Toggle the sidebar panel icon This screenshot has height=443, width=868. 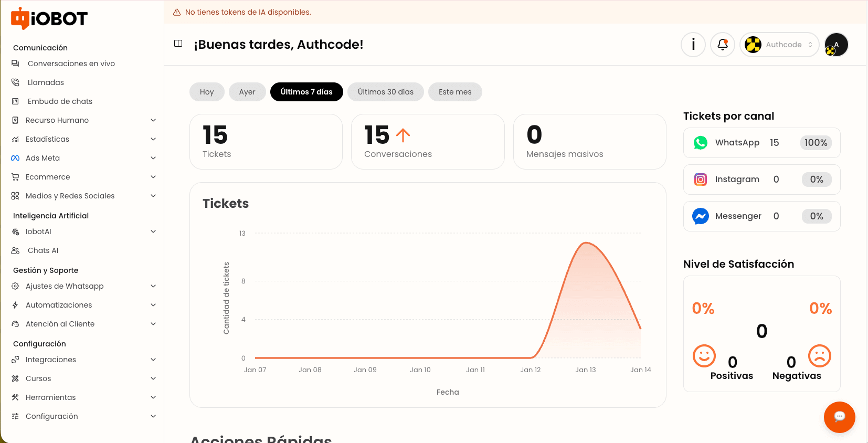(178, 44)
